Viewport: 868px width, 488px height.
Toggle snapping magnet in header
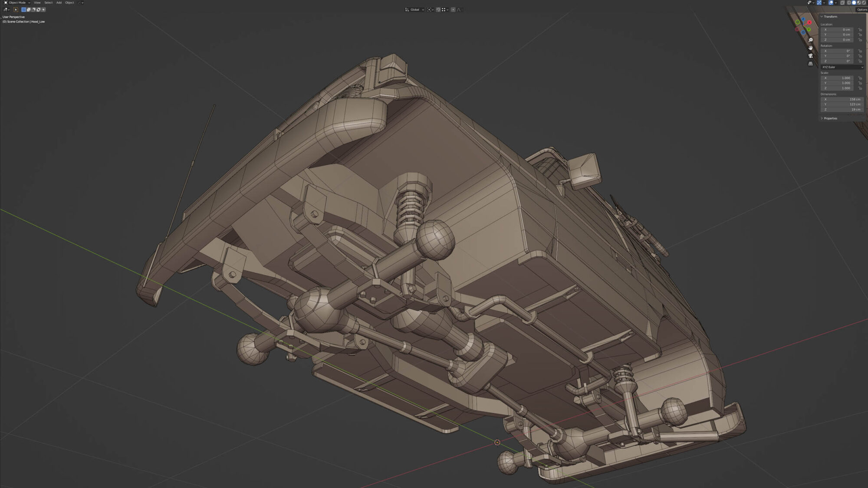coord(438,10)
